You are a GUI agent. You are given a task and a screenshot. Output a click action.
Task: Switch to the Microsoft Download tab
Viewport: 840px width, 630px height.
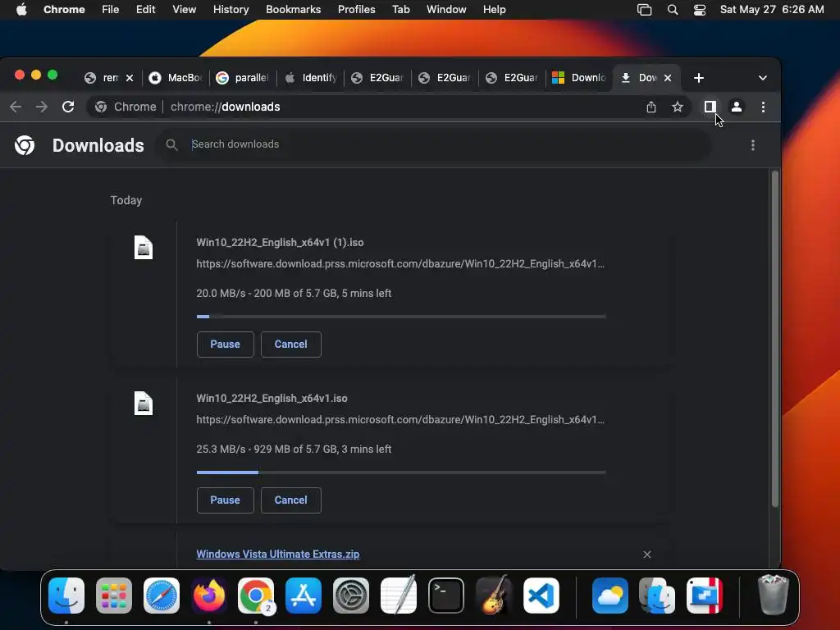(x=579, y=78)
